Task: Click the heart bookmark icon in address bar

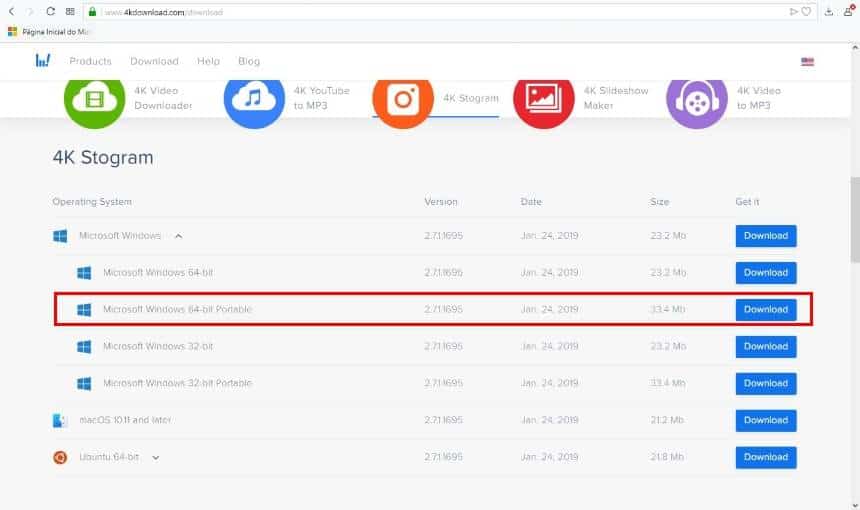Action: pos(806,12)
